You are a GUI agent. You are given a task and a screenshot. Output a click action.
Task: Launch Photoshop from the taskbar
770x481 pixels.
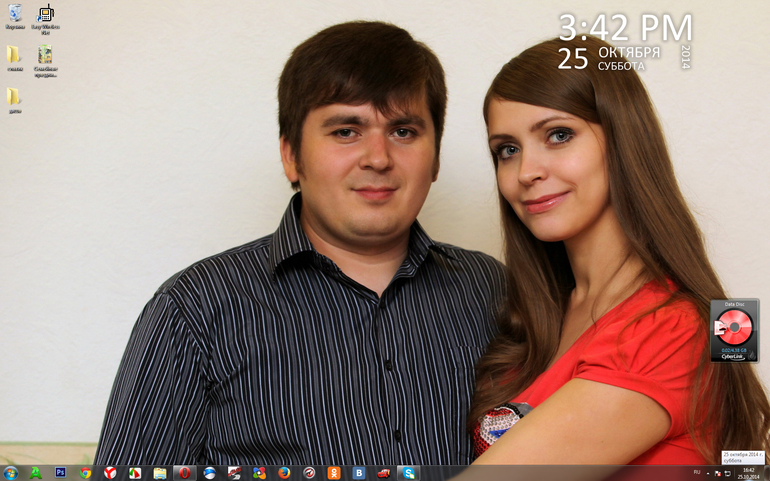pos(60,473)
